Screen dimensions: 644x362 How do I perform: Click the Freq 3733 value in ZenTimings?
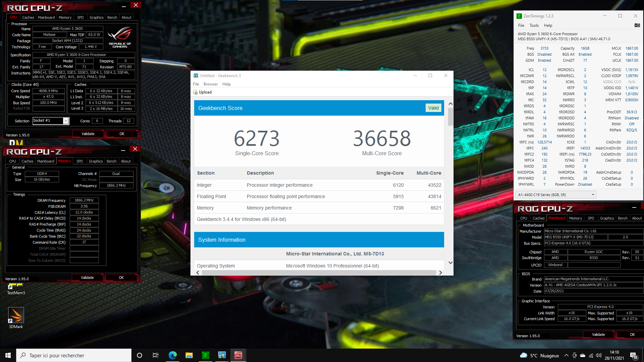click(544, 48)
